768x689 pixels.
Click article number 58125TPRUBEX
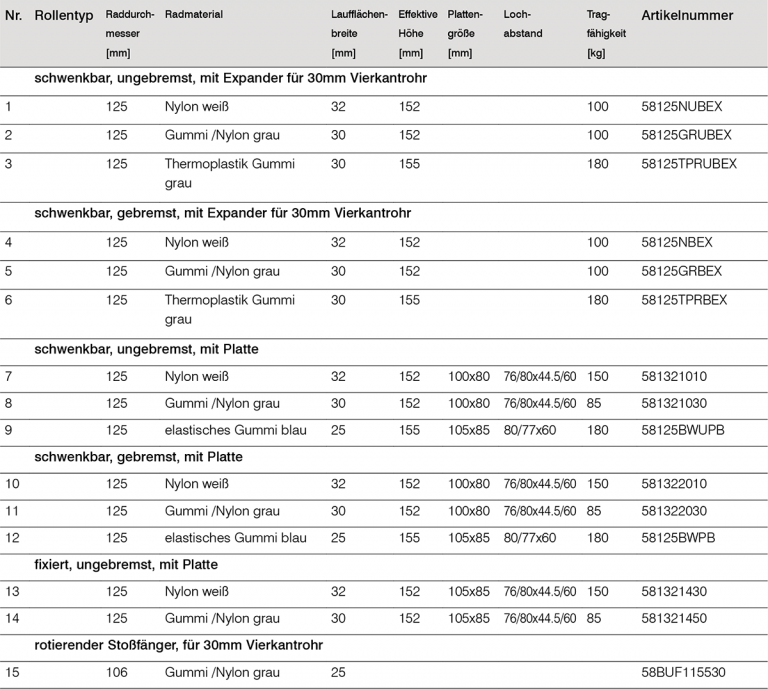tap(689, 163)
